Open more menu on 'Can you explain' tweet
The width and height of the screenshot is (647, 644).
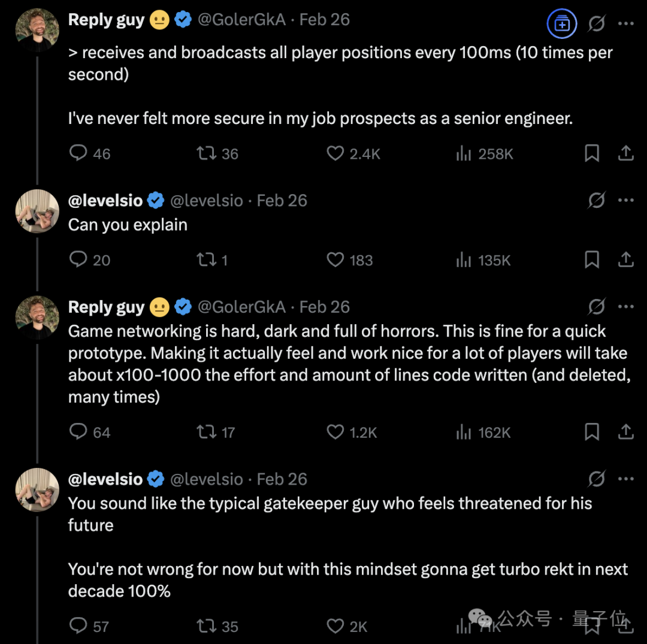tap(626, 201)
